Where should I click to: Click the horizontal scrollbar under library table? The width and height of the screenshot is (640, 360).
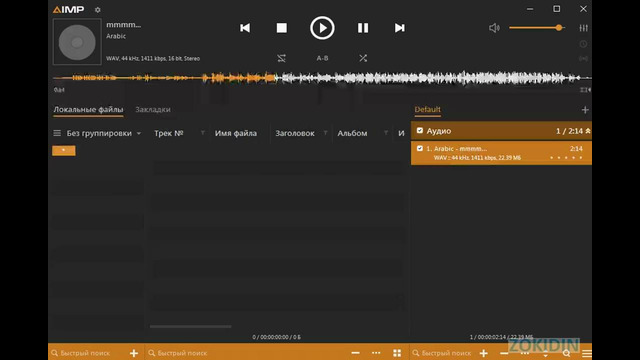coord(190,327)
